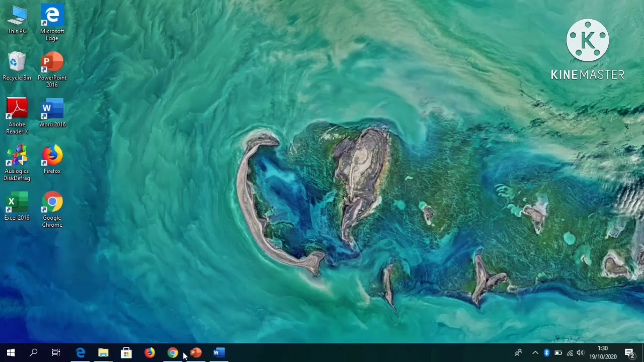644x362 pixels.
Task: Open the Wi-Fi network flyout
Action: 570,353
